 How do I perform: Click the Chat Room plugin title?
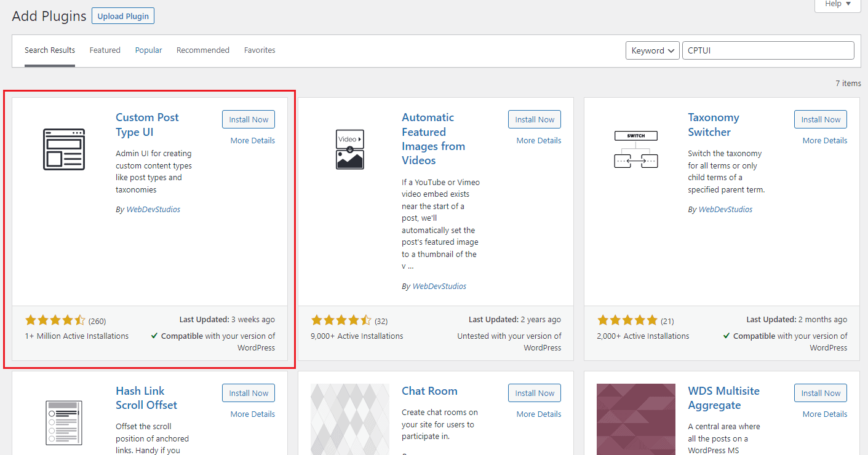click(x=429, y=391)
